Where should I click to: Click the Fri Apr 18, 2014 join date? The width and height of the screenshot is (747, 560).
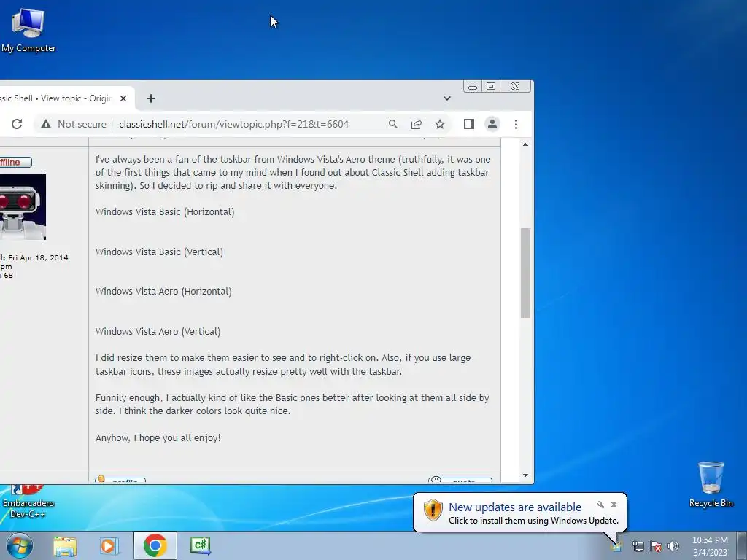tap(38, 257)
